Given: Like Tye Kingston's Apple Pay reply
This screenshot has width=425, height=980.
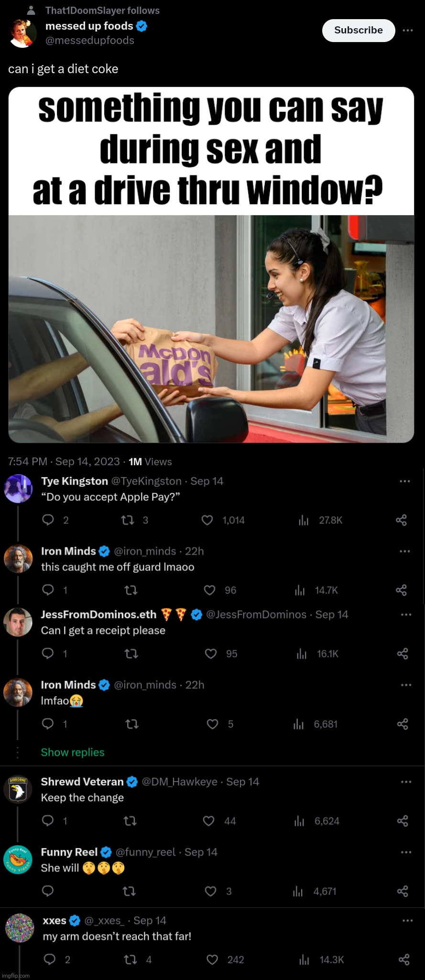Looking at the screenshot, I should click(207, 520).
